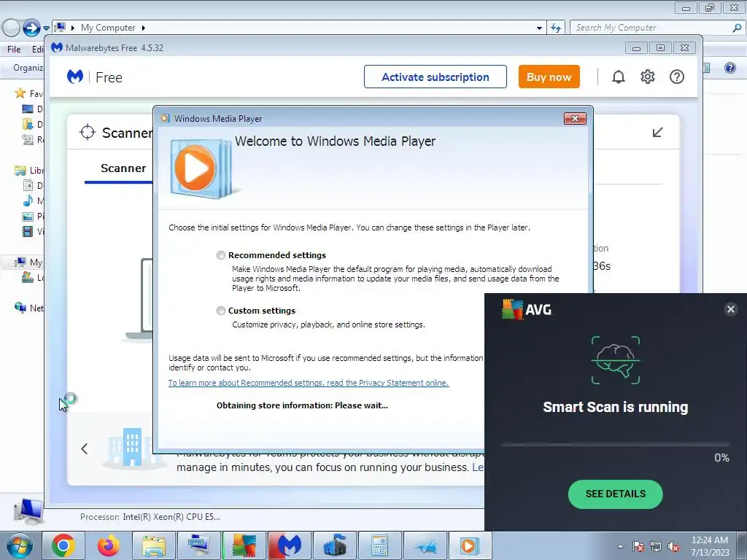Open the address bar history dropdown
747x560 pixels.
click(539, 28)
